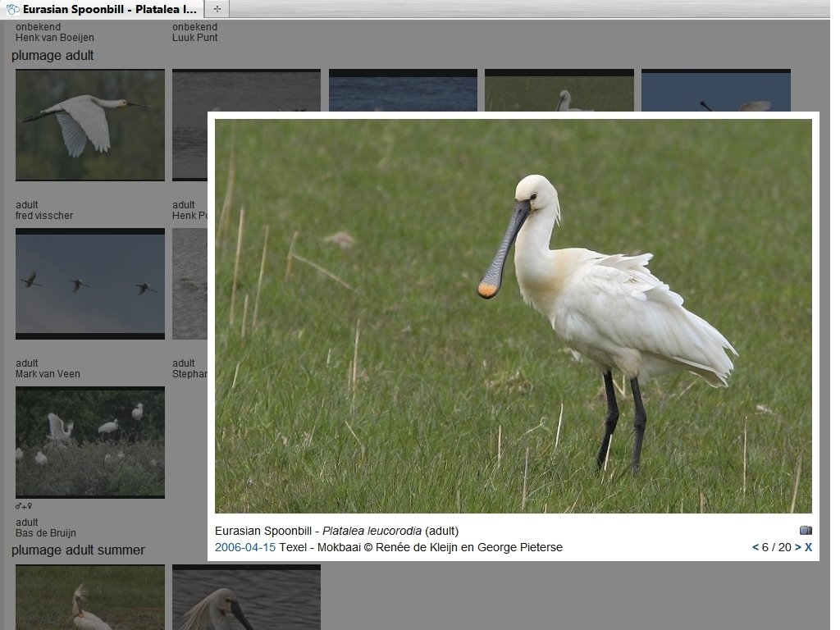Select the Eurasian Spoonbill browser tab
The height and width of the screenshot is (630, 840).
coord(102,9)
